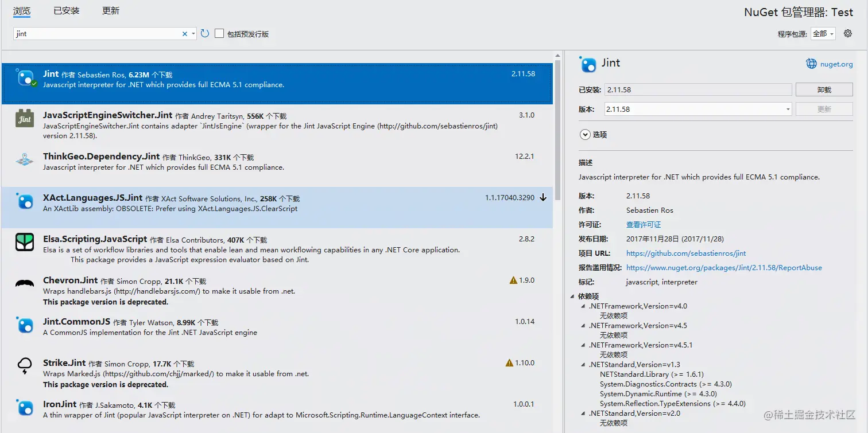868x433 pixels.
Task: Switch to the 更新 tab
Action: coord(111,11)
